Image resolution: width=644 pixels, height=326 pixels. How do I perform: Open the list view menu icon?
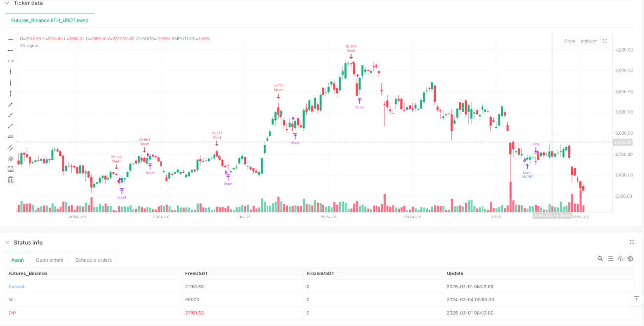click(610, 259)
